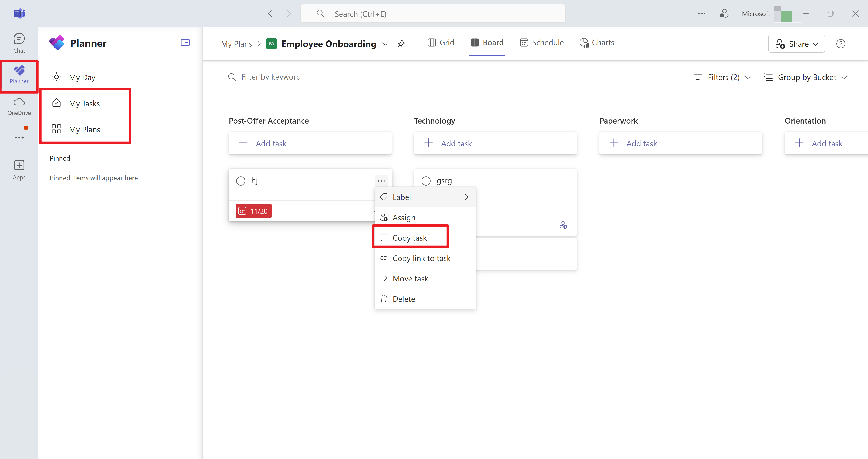Open OneDrive from the Teams sidebar
The image size is (868, 459).
19,106
